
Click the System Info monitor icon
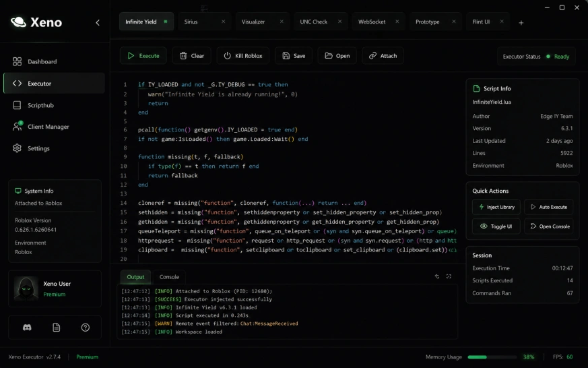coord(18,191)
